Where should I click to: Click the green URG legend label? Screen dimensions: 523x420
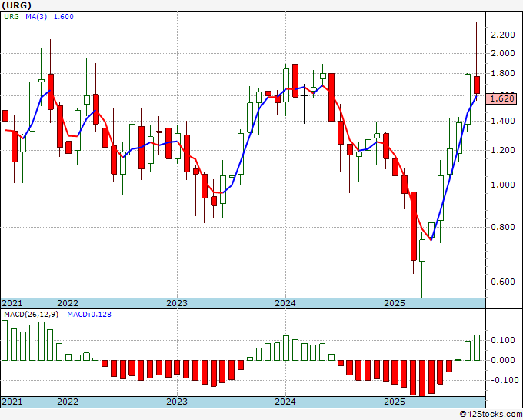(12, 17)
